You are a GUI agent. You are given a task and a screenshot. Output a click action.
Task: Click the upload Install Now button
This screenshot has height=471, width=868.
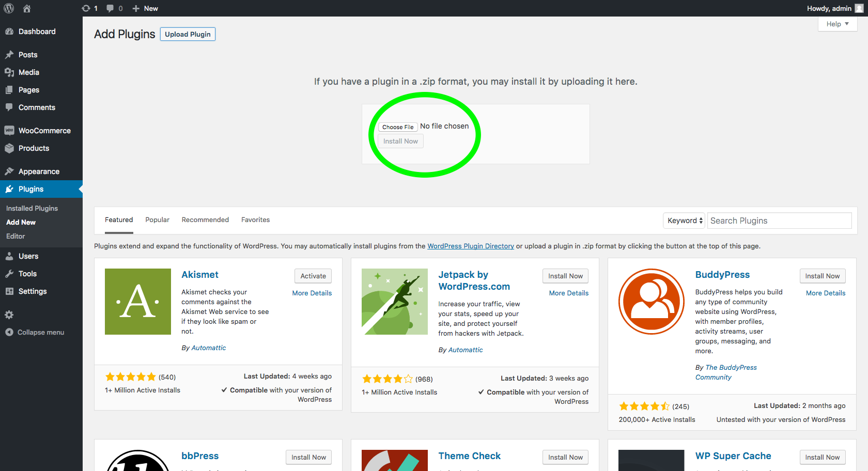(400, 141)
